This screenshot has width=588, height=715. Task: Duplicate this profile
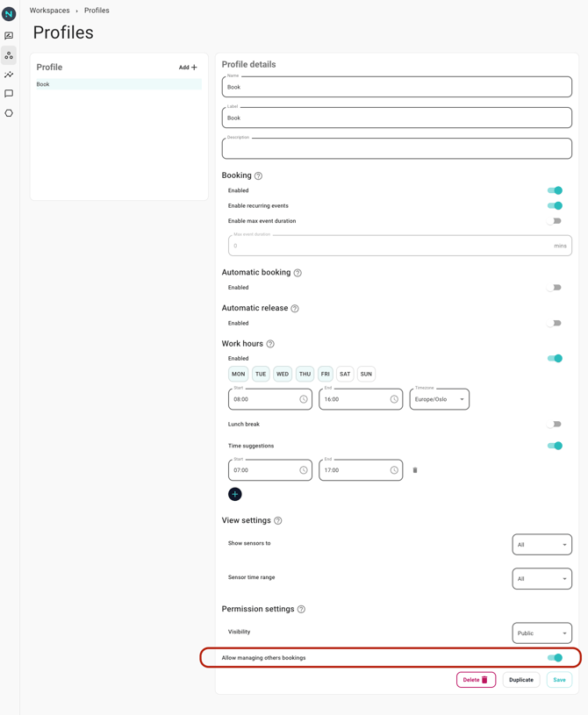tap(521, 680)
